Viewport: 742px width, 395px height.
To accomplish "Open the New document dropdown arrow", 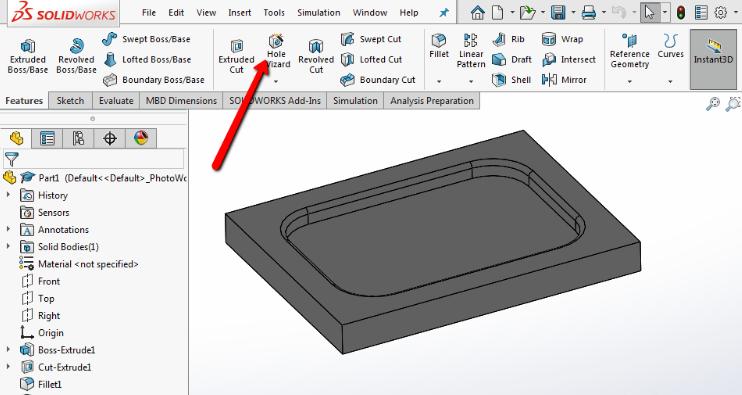I will [x=512, y=13].
